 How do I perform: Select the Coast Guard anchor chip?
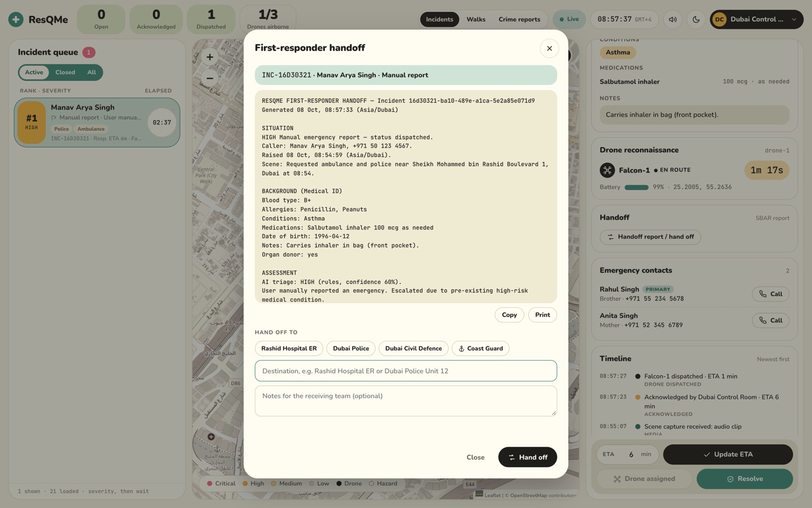coord(481,348)
